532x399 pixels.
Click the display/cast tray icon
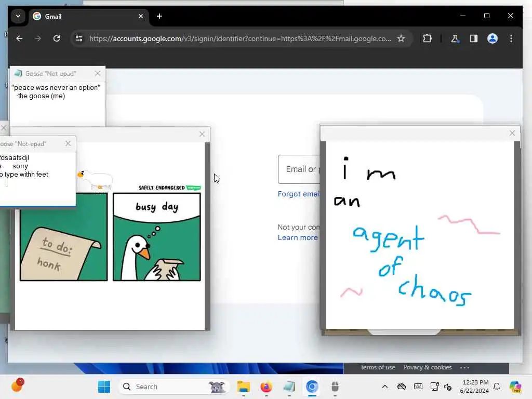click(434, 387)
